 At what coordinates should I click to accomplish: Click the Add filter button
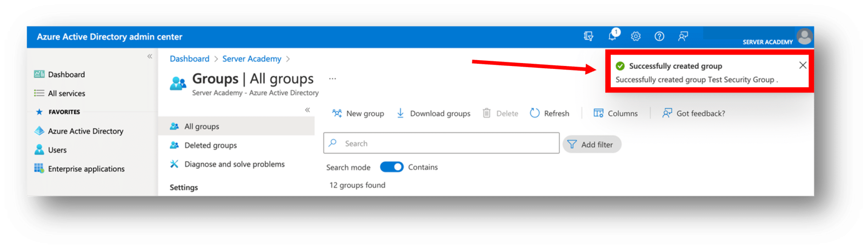pos(591,144)
